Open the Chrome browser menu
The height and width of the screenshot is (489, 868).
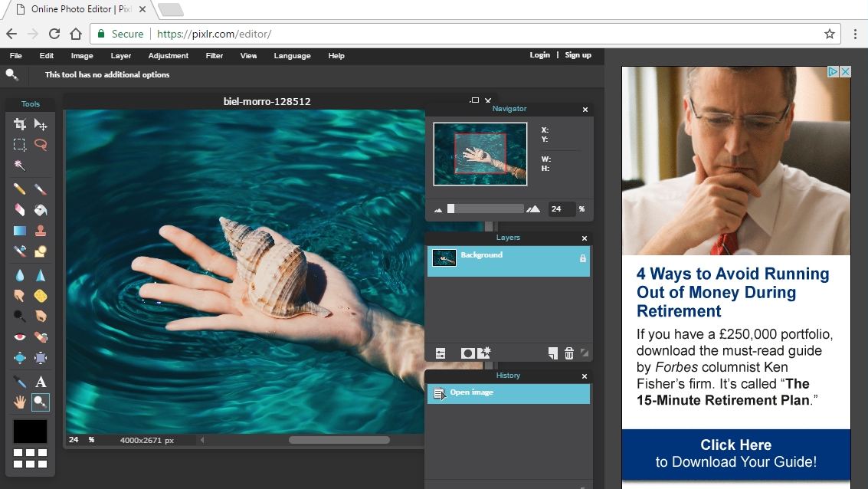pyautogui.click(x=856, y=34)
